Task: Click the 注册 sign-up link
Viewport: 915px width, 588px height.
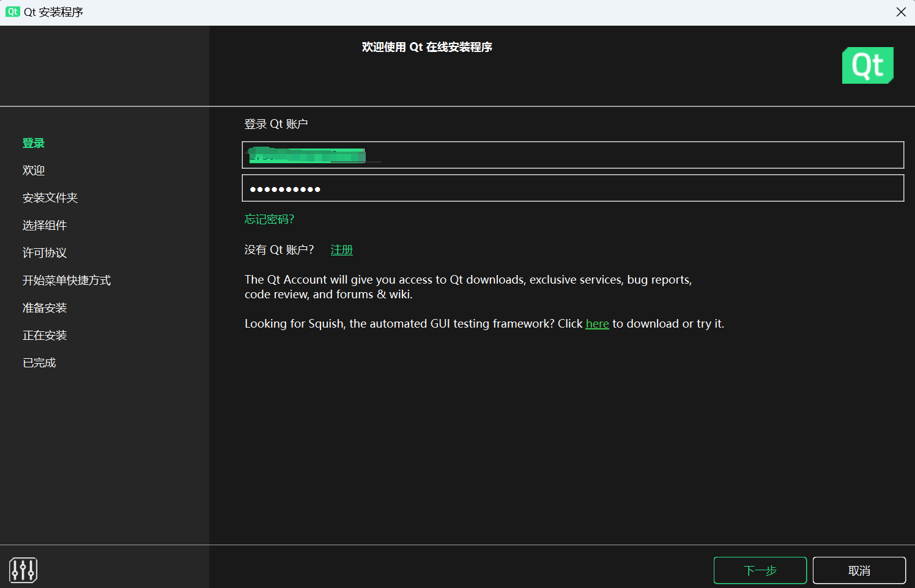Action: click(x=342, y=249)
